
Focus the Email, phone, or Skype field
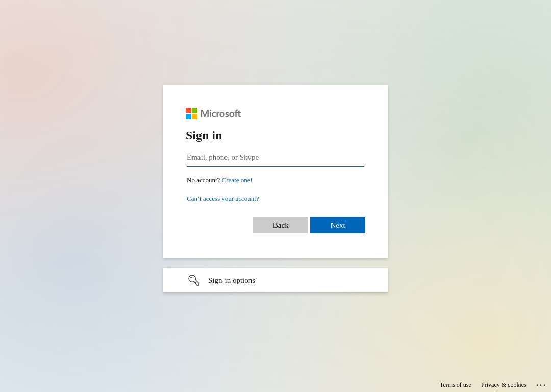tap(275, 158)
